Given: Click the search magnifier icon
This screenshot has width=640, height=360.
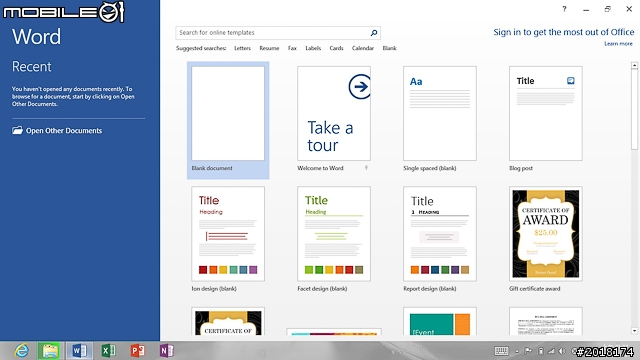Looking at the screenshot, I should (373, 33).
